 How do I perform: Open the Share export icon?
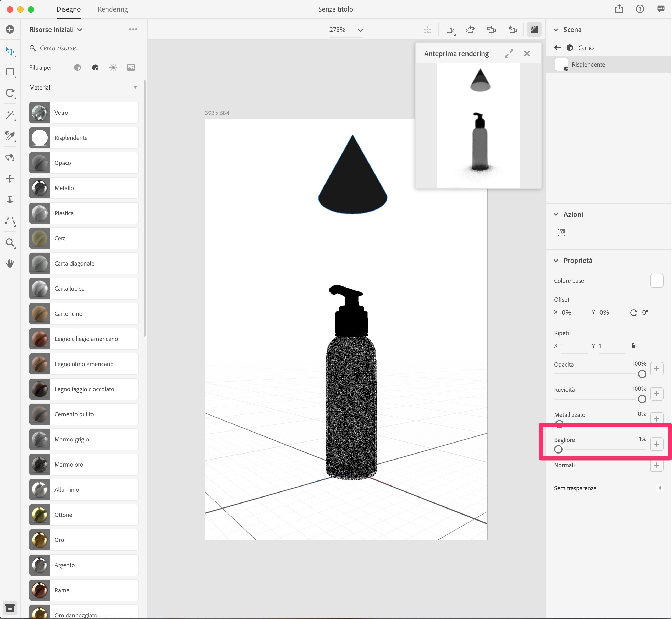[x=619, y=9]
